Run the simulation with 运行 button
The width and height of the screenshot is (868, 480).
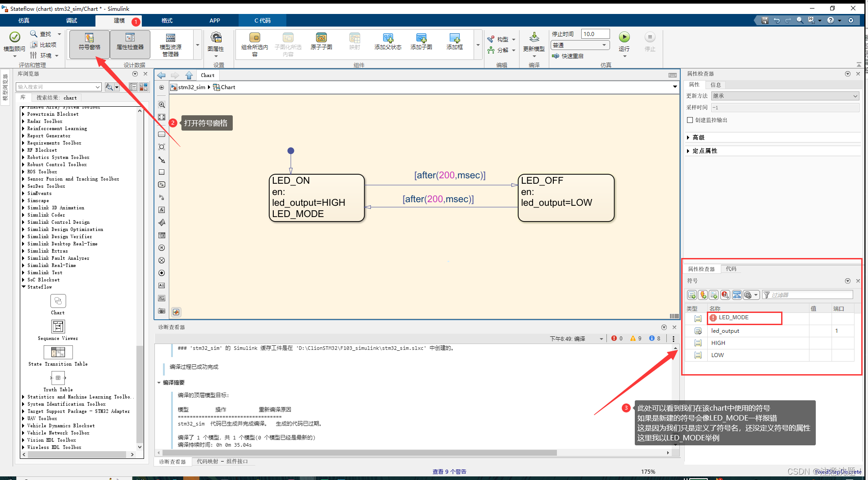(624, 41)
